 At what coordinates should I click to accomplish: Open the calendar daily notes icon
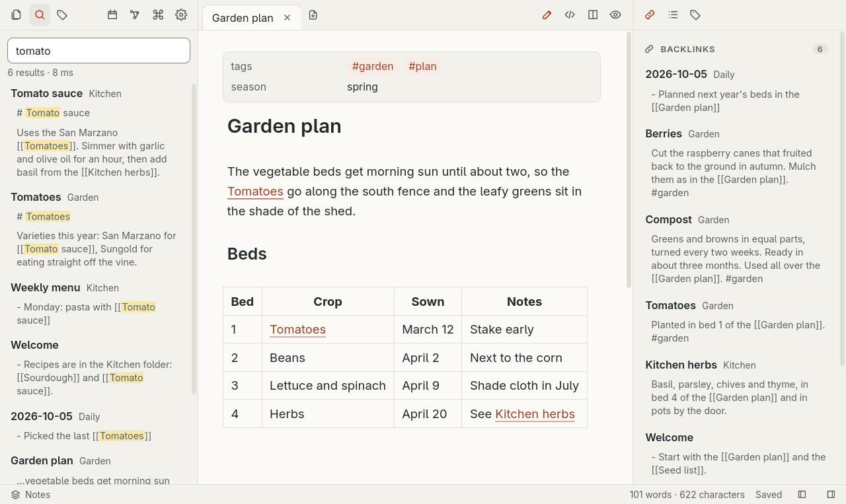112,15
